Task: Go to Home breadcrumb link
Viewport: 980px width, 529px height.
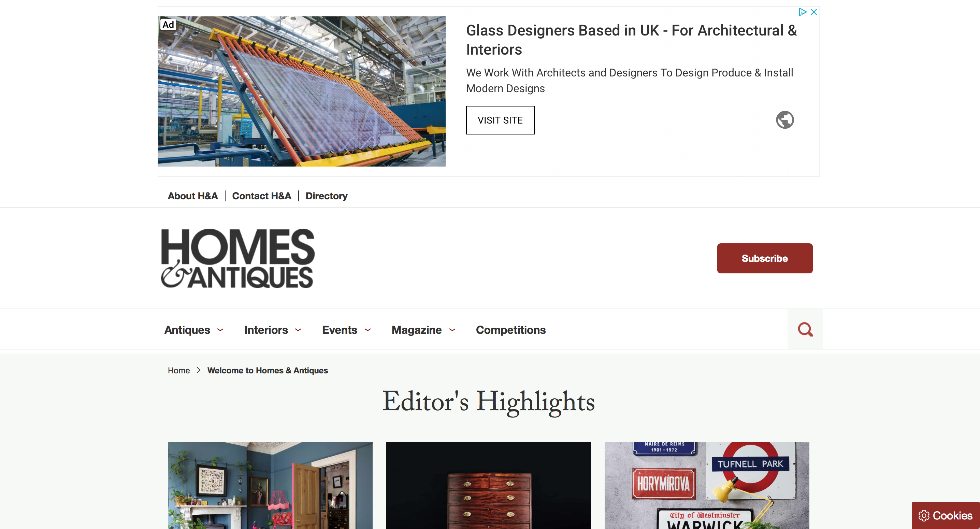Action: click(179, 370)
